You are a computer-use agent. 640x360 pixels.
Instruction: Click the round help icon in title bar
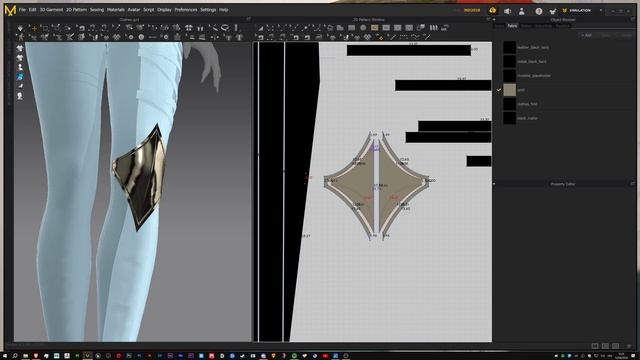(539, 11)
